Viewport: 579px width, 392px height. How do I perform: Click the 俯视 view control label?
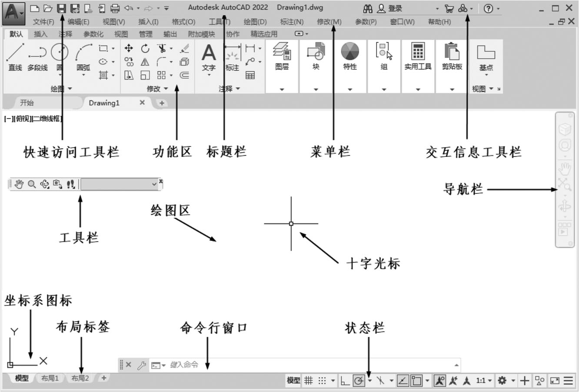pos(24,119)
